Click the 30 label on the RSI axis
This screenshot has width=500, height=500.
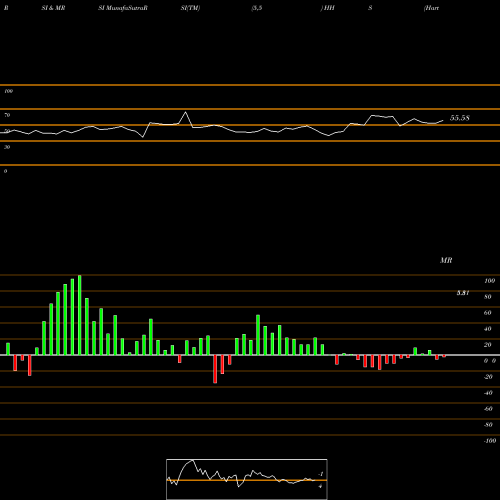[7, 147]
